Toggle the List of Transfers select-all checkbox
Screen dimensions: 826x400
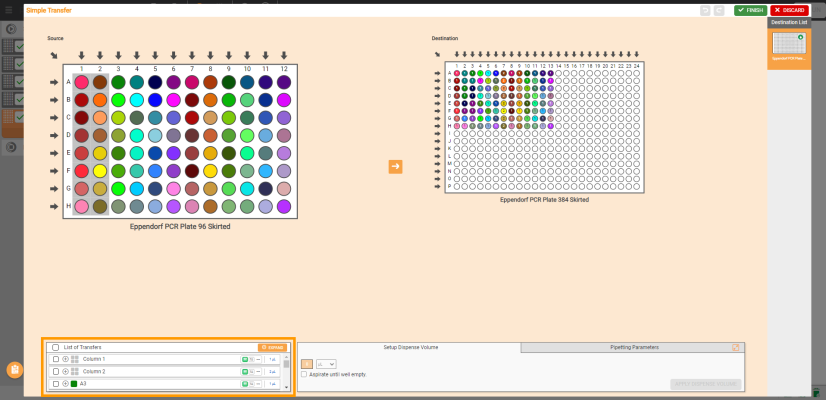[x=55, y=347]
